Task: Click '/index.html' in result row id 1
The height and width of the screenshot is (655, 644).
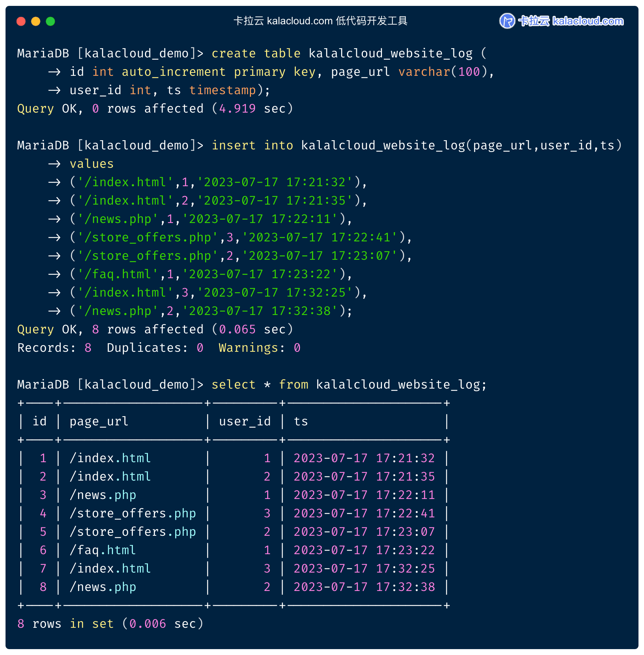Action: [110, 458]
